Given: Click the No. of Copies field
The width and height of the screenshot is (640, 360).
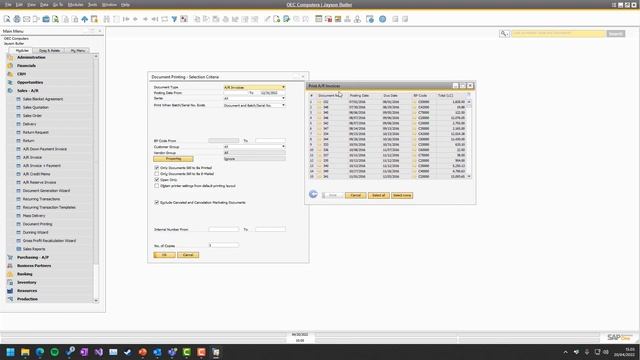Looking at the screenshot, I should pos(224,245).
